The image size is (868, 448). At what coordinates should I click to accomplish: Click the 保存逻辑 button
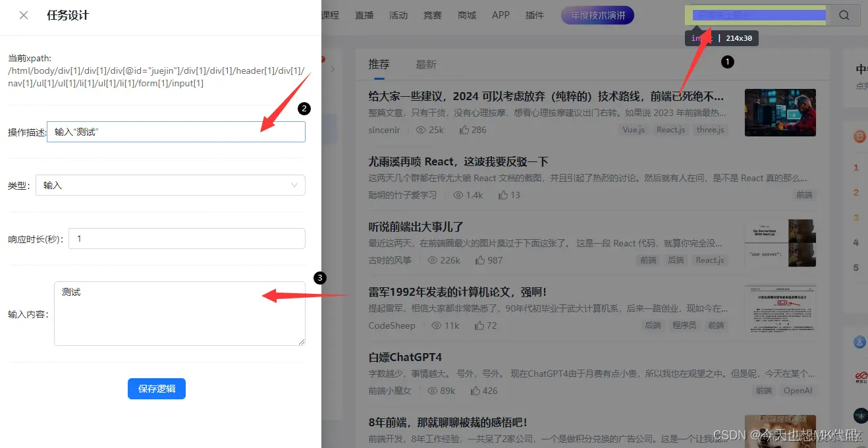pos(156,389)
